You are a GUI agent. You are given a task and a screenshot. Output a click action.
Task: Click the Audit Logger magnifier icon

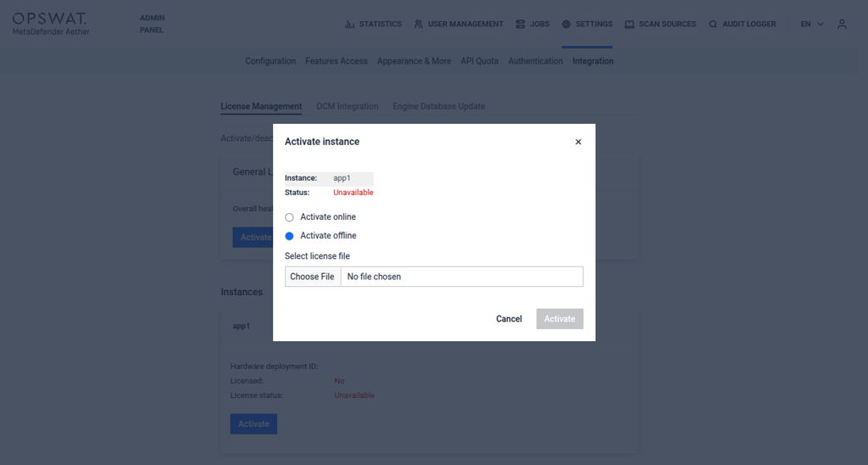click(713, 25)
